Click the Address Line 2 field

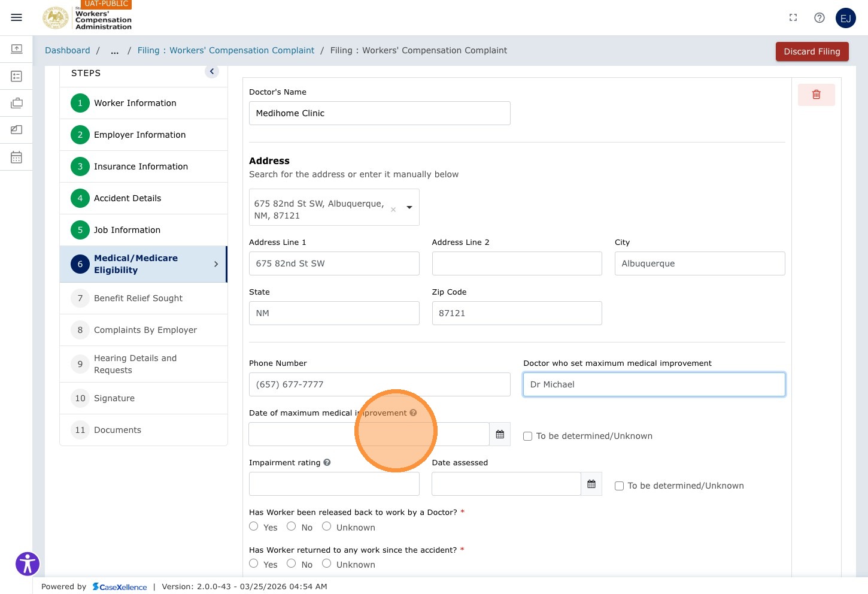point(517,263)
